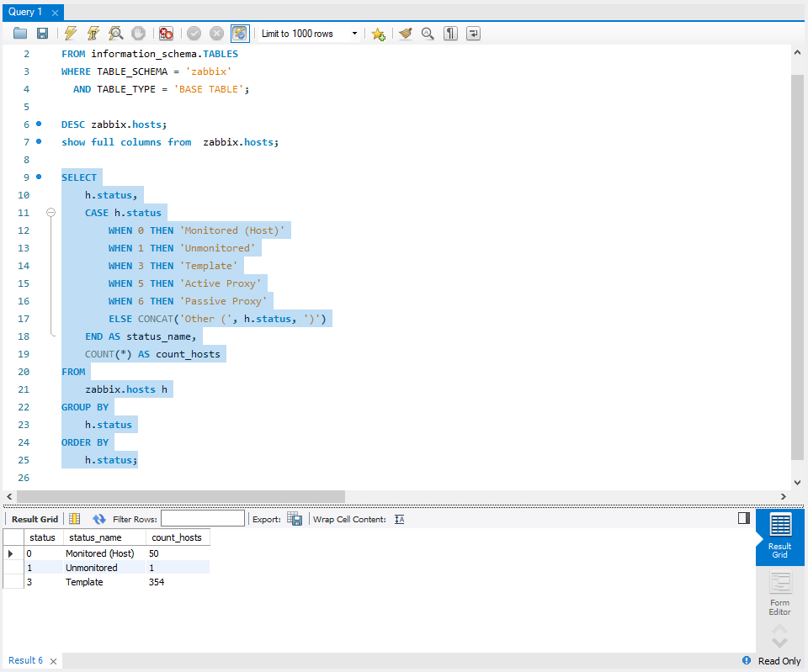Image resolution: width=808 pixels, height=672 pixels.
Task: Place cursor on DESC zabbix.hosts line
Action: (114, 124)
